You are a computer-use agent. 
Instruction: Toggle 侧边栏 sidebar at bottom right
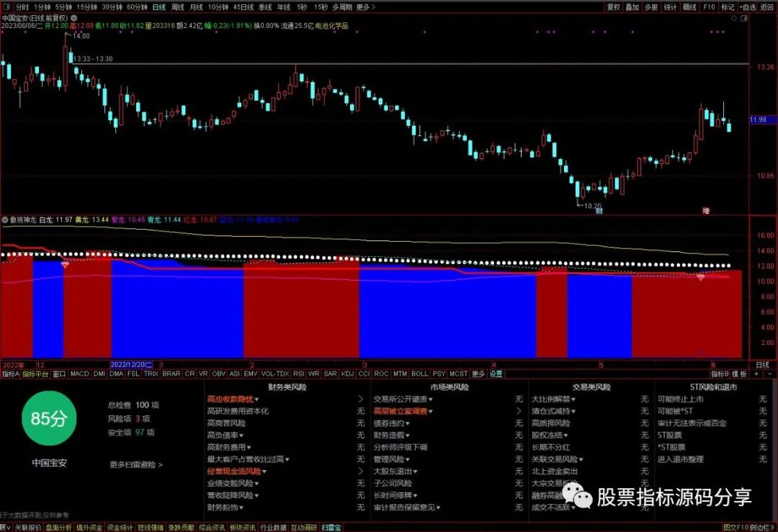[x=762, y=528]
